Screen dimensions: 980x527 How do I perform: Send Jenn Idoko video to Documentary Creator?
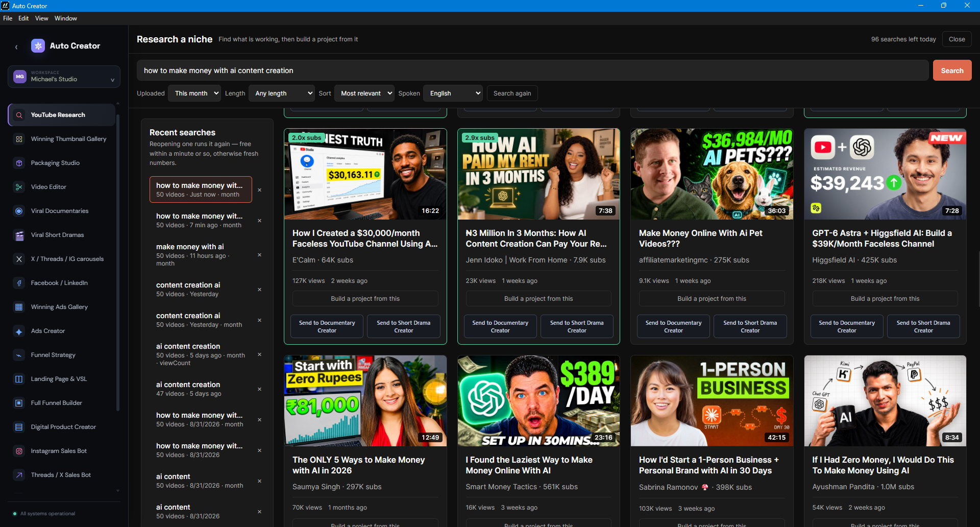pyautogui.click(x=500, y=326)
